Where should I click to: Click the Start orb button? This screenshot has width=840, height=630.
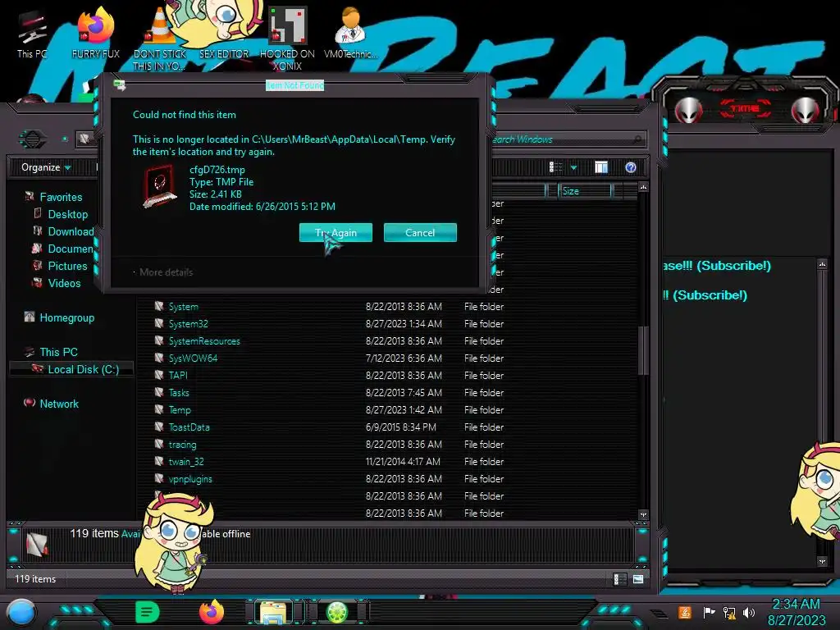pos(21,612)
